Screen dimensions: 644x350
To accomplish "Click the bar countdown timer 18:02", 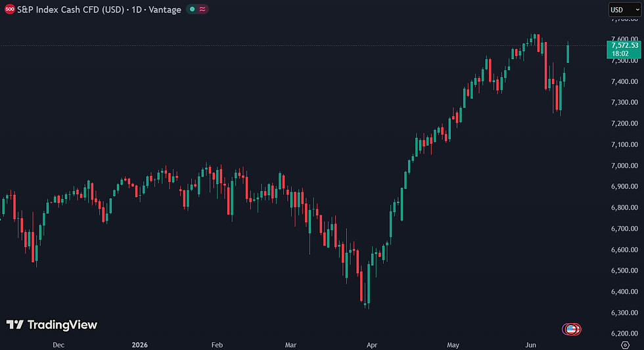I will pyautogui.click(x=620, y=53).
